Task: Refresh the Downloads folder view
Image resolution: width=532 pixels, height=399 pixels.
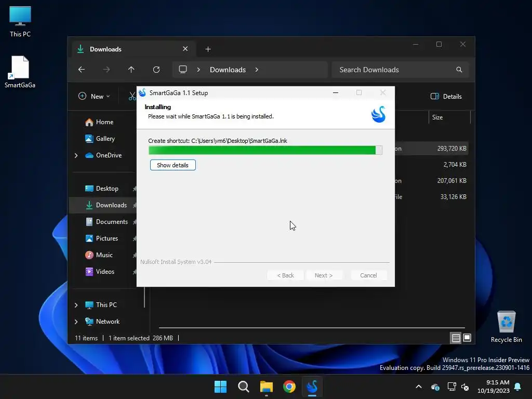Action: (156, 70)
